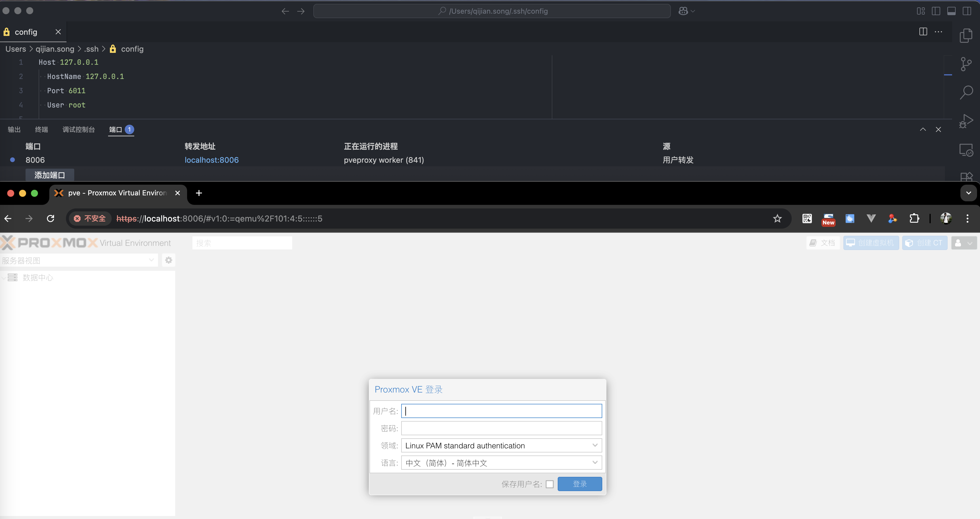Open Remote Explorer icon in activity bar
This screenshot has height=519, width=980.
[966, 150]
